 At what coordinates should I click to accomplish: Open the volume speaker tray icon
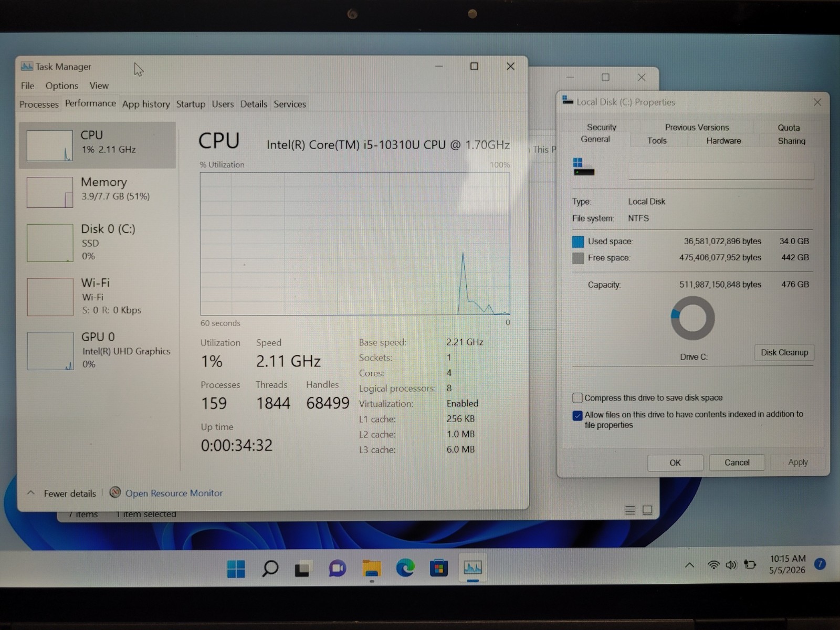pos(731,565)
